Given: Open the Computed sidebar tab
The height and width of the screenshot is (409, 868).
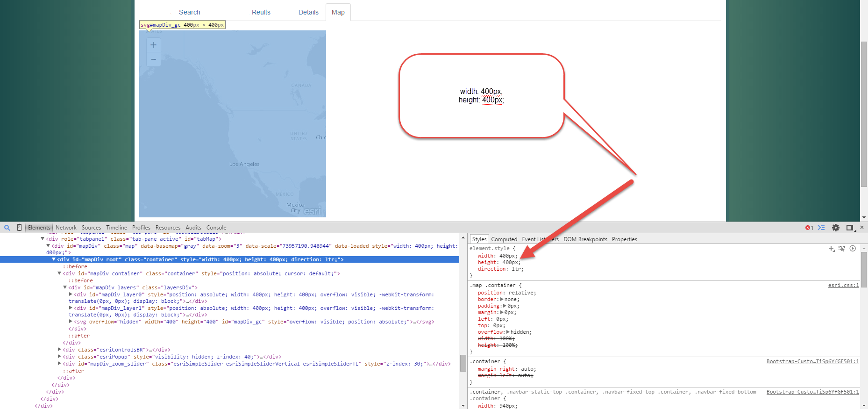Looking at the screenshot, I should pyautogui.click(x=504, y=239).
